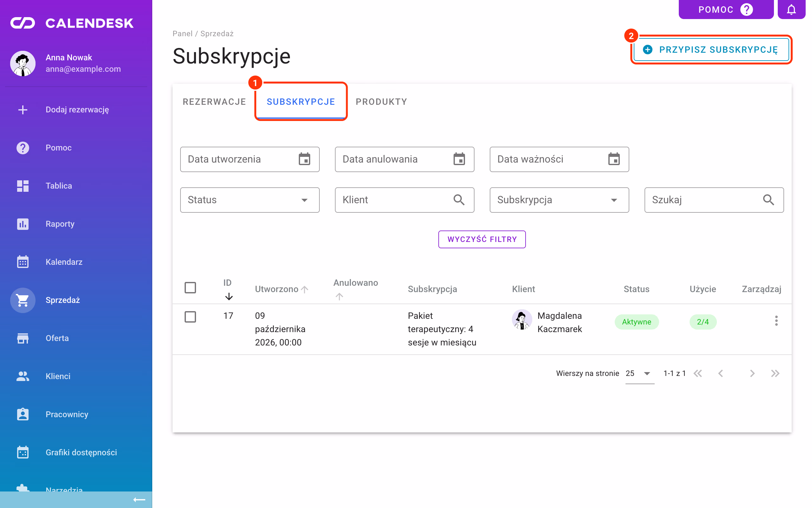812x508 pixels.
Task: Tick checkbox for subscription row 17
Action: tap(190, 317)
